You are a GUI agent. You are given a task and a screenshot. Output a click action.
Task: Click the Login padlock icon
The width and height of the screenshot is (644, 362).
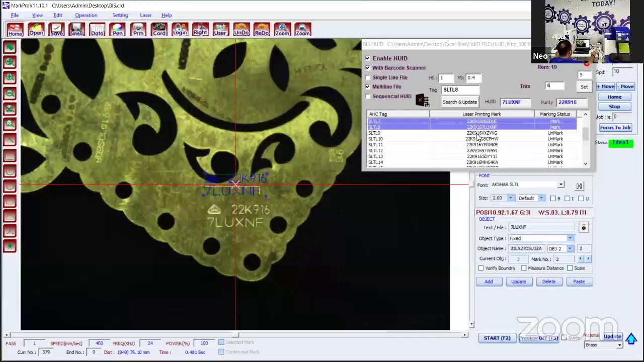pyautogui.click(x=180, y=30)
